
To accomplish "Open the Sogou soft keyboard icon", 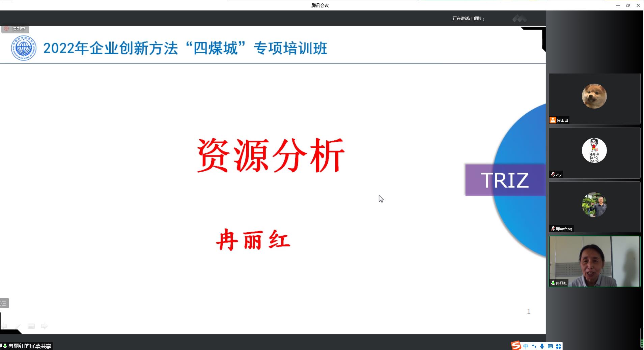I will pos(550,346).
